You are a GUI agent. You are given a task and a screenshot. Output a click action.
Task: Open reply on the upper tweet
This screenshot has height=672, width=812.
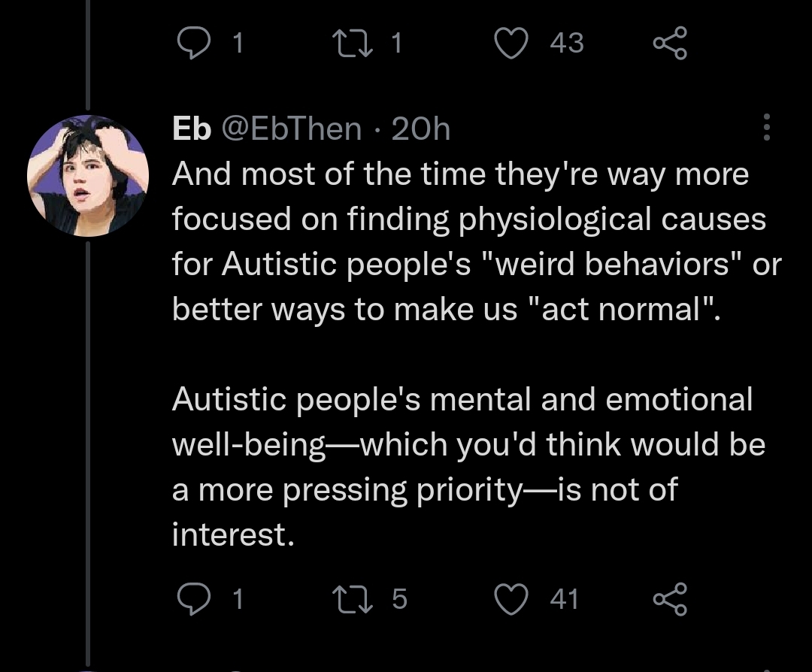(x=192, y=44)
